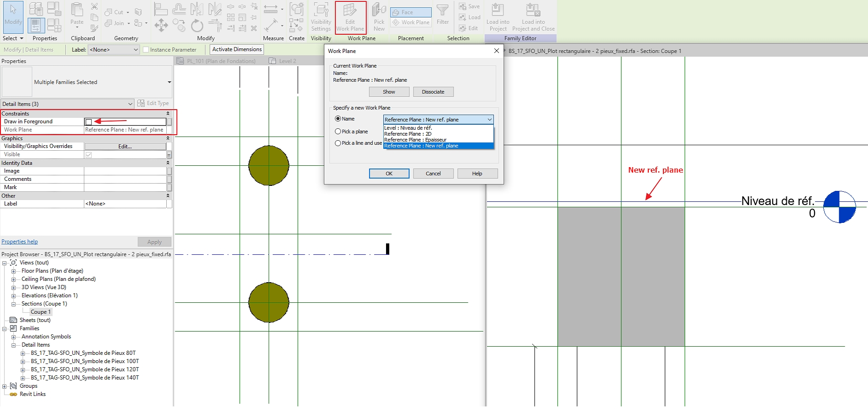The height and width of the screenshot is (411, 868).
Task: Select the Move tool in Modify panel
Action: [161, 25]
